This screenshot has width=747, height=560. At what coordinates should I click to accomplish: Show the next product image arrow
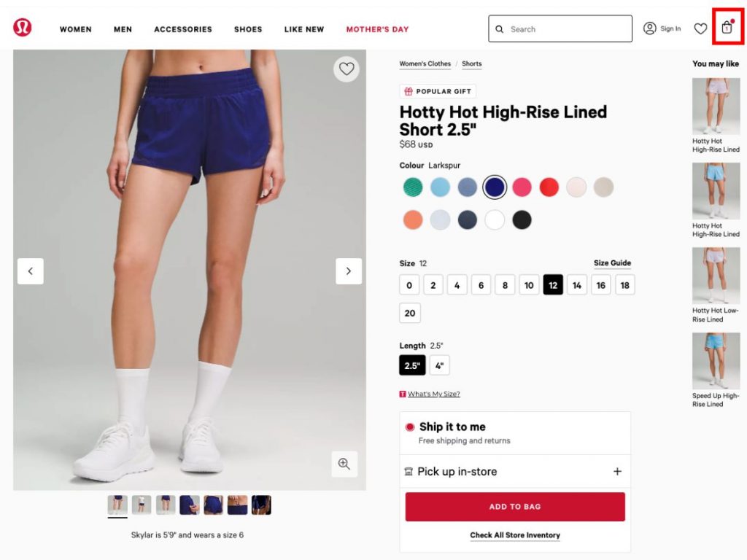(x=348, y=271)
